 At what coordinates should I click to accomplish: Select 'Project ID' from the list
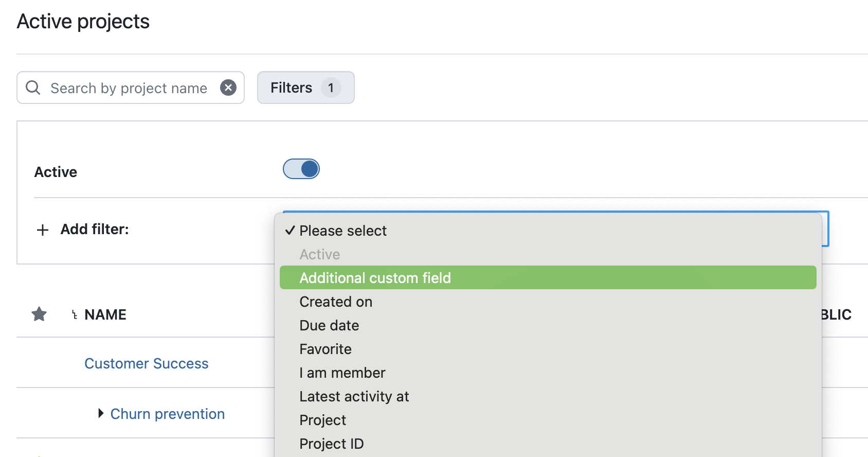pyautogui.click(x=331, y=443)
